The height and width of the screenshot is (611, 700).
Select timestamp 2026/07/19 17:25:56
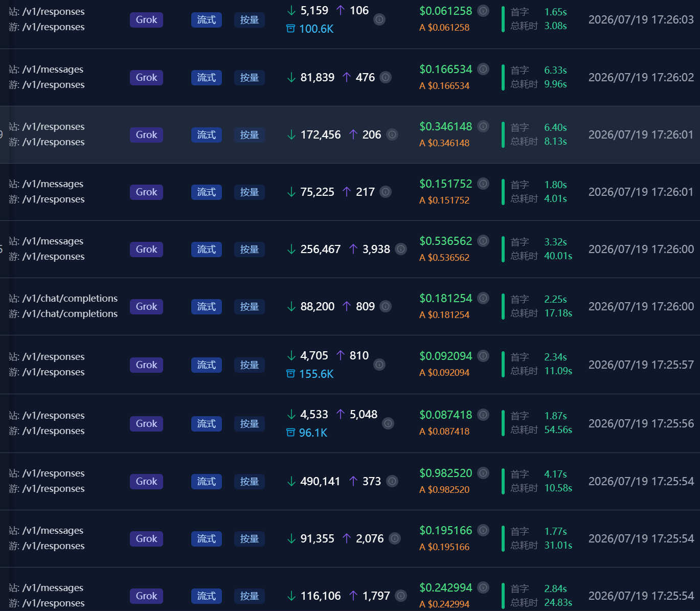(641, 423)
